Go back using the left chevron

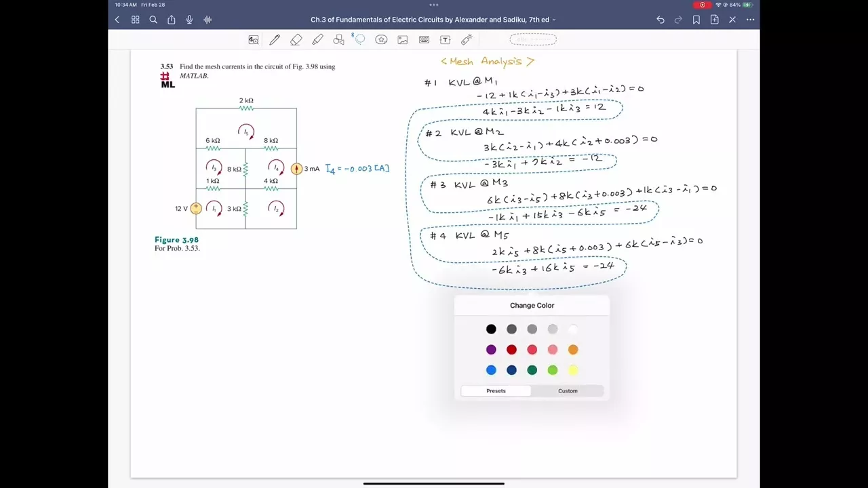pyautogui.click(x=117, y=20)
